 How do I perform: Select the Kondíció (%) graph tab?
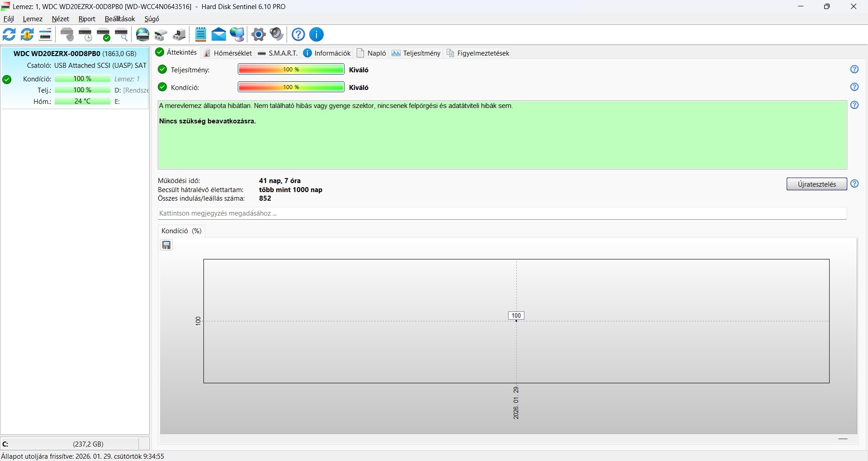point(181,231)
